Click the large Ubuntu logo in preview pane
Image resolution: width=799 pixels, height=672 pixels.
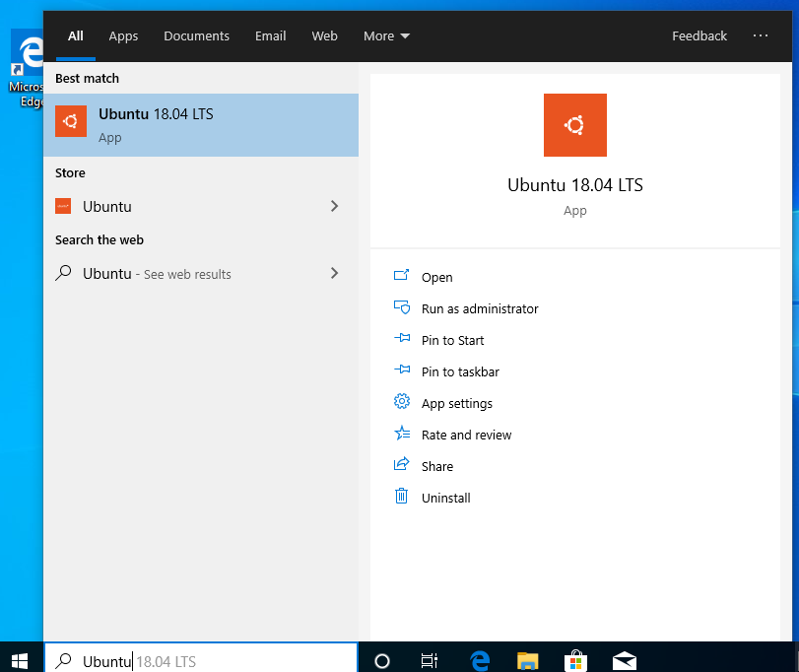click(575, 125)
